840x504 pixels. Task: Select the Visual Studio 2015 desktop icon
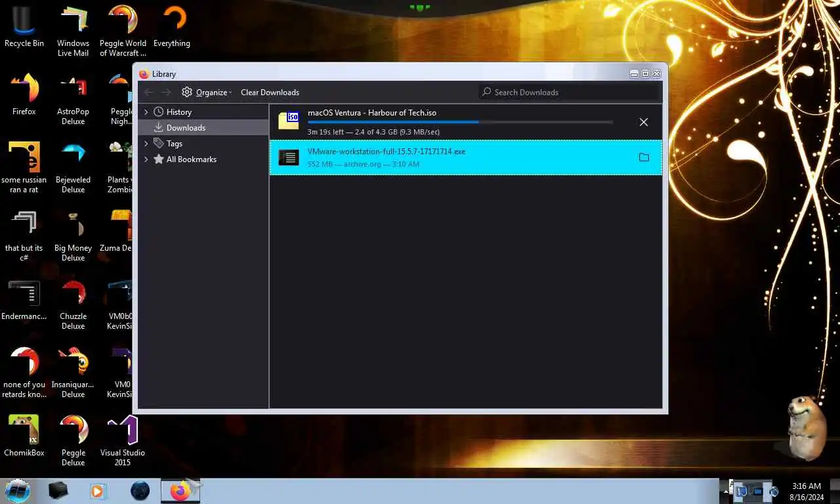pyautogui.click(x=122, y=442)
